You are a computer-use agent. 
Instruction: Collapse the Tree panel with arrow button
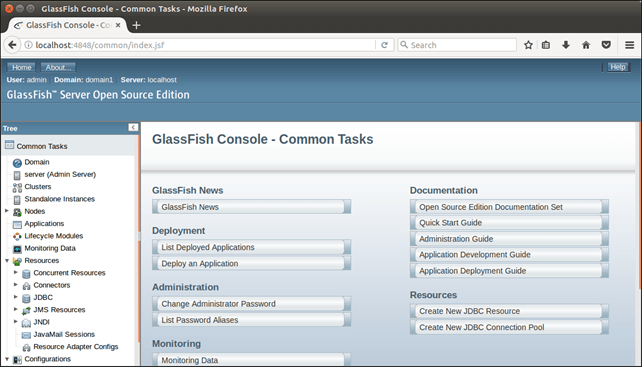(x=133, y=128)
